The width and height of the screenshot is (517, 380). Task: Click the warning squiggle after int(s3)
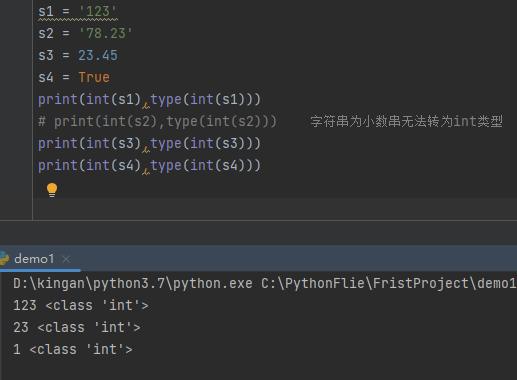click(x=146, y=149)
